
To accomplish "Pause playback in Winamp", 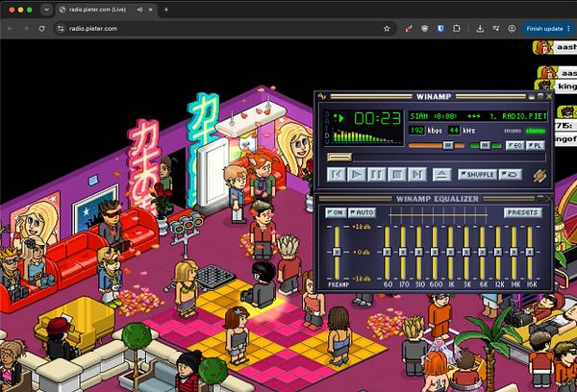I will pos(376,174).
